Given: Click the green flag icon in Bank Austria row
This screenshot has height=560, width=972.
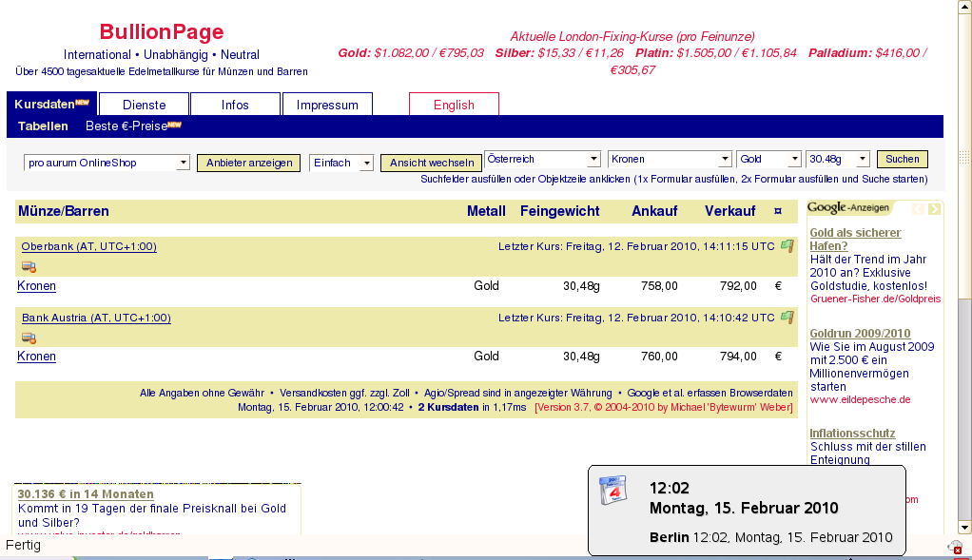Looking at the screenshot, I should 787,318.
